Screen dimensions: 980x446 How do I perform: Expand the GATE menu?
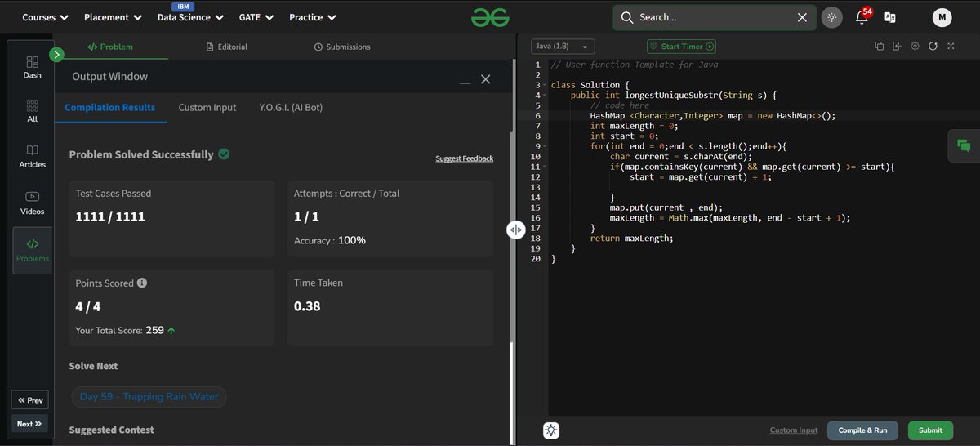click(x=256, y=17)
